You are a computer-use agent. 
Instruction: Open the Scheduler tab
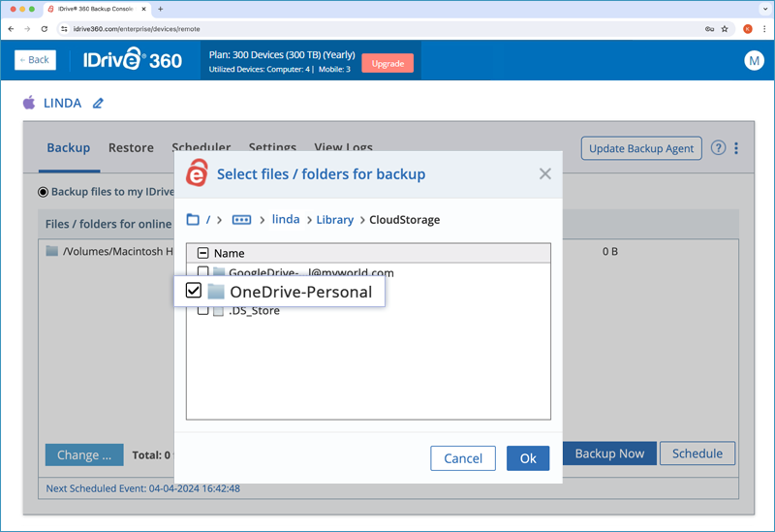tap(201, 146)
